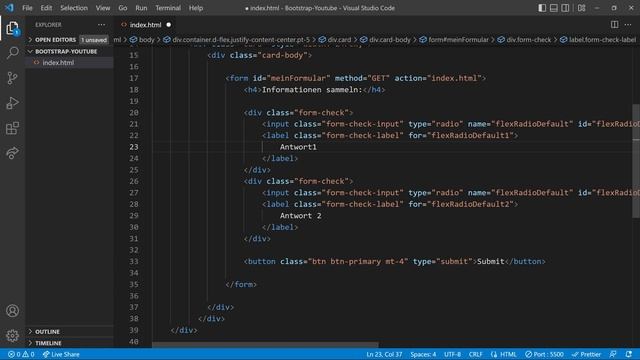
Task: Click the Port : 5500 Live Server item
Action: tap(544, 354)
